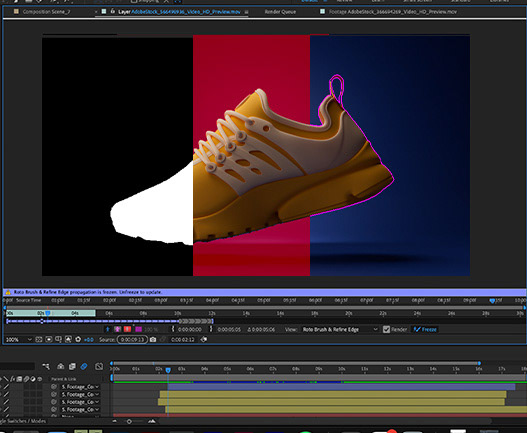
Task: Click the motion blur switch column header icon
Action: point(26,379)
